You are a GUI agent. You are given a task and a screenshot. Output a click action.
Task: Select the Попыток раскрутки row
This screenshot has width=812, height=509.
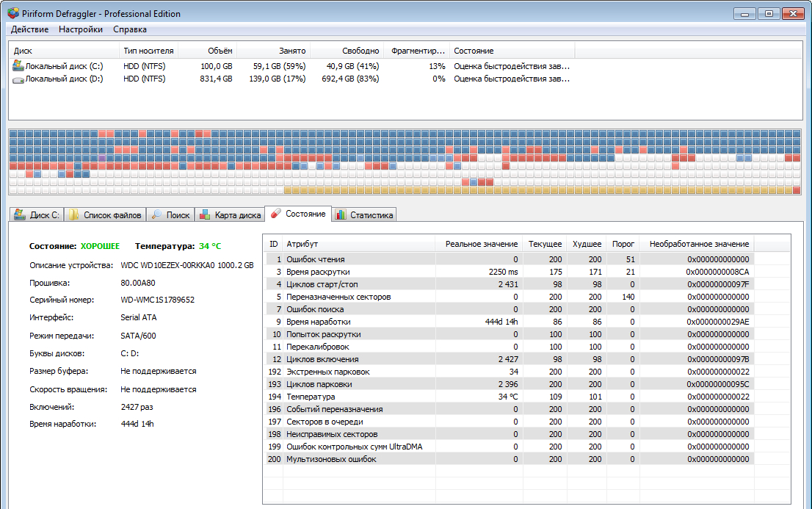510,334
